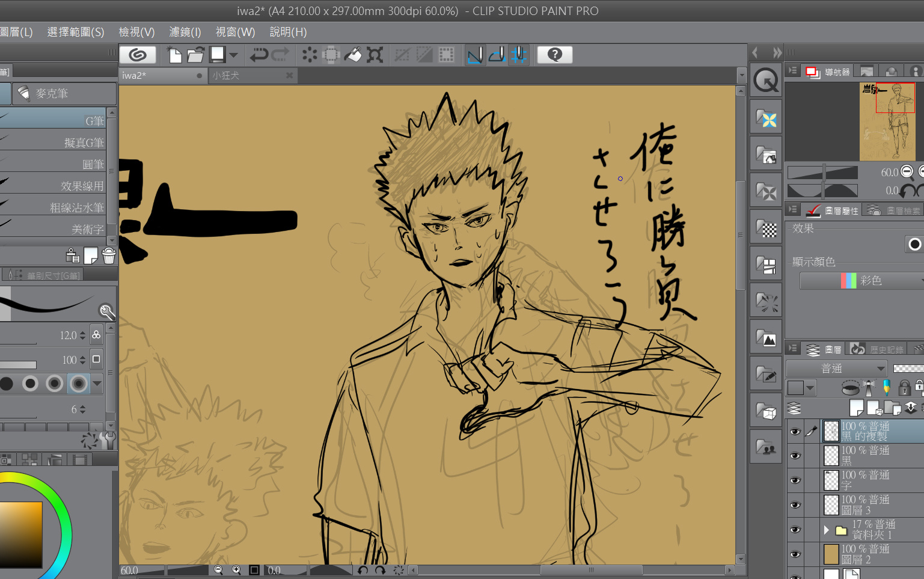Viewport: 924px width, 579px height.
Task: Hide the 黑 的複製 layer
Action: tap(795, 432)
